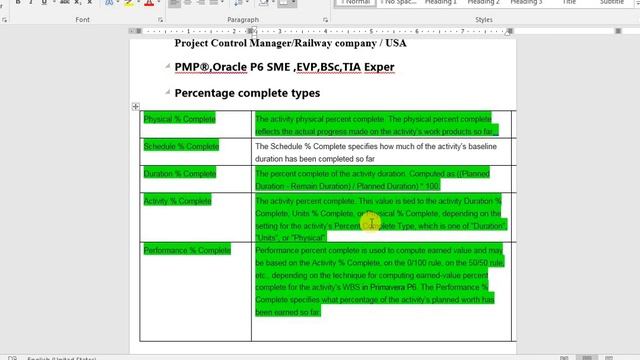Click the table move handle icon
This screenshot has height=360, width=640.
coord(136,107)
